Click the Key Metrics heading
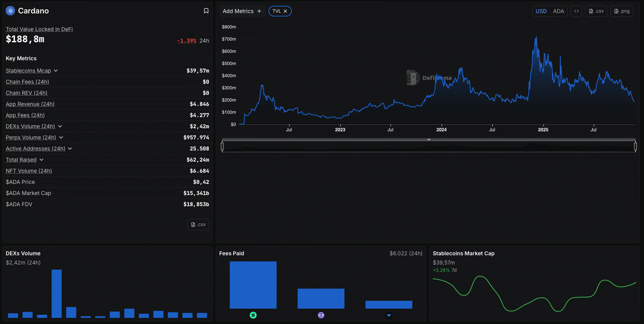This screenshot has height=324, width=644. (x=21, y=58)
